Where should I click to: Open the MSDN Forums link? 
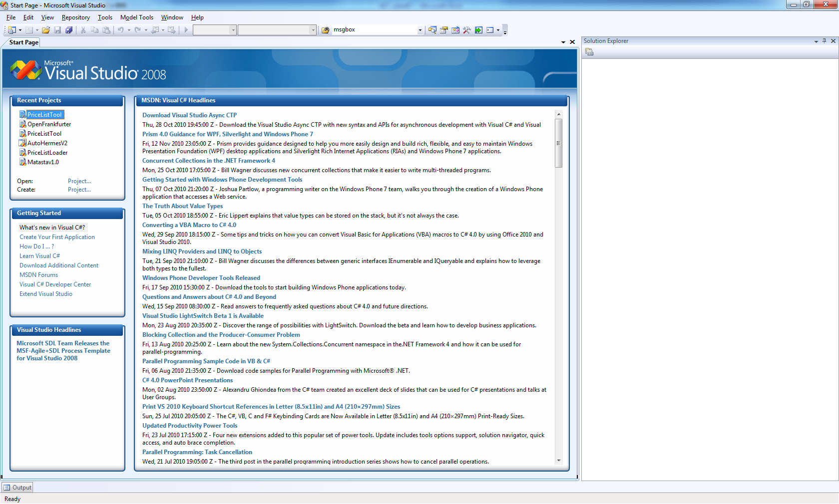(38, 275)
